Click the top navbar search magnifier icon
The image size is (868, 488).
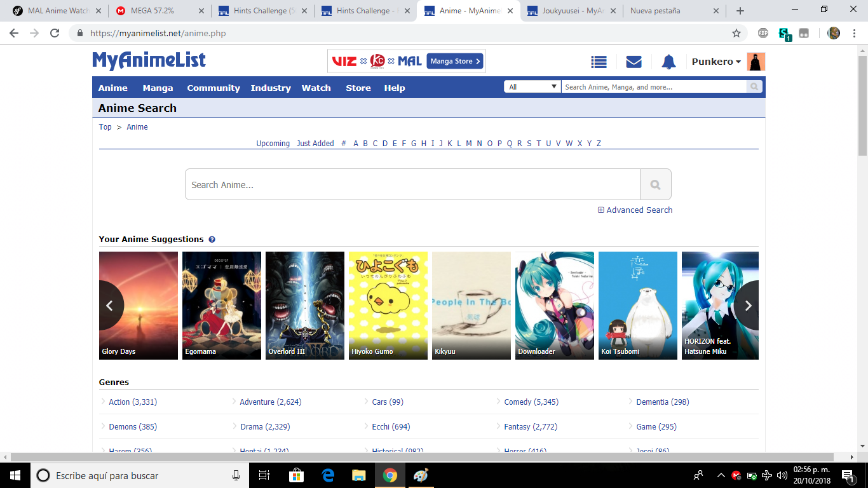754,87
